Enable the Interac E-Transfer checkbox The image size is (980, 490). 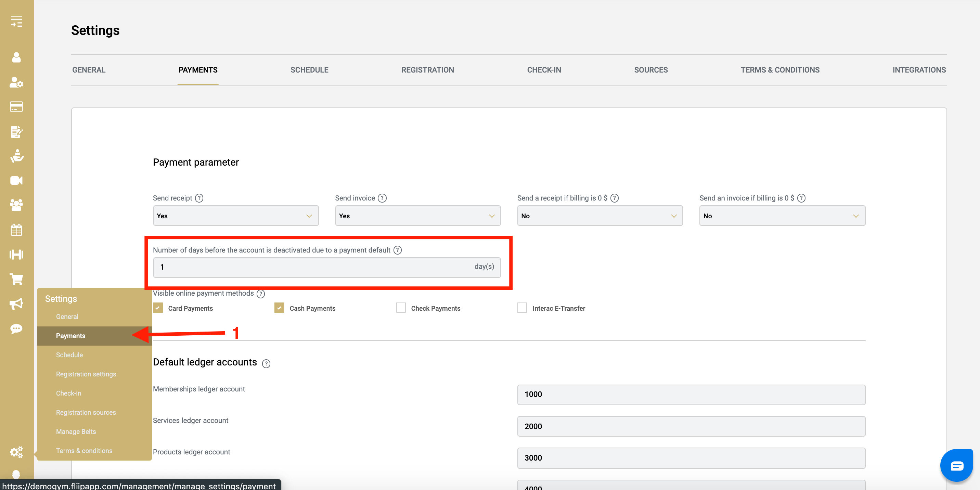click(x=522, y=308)
